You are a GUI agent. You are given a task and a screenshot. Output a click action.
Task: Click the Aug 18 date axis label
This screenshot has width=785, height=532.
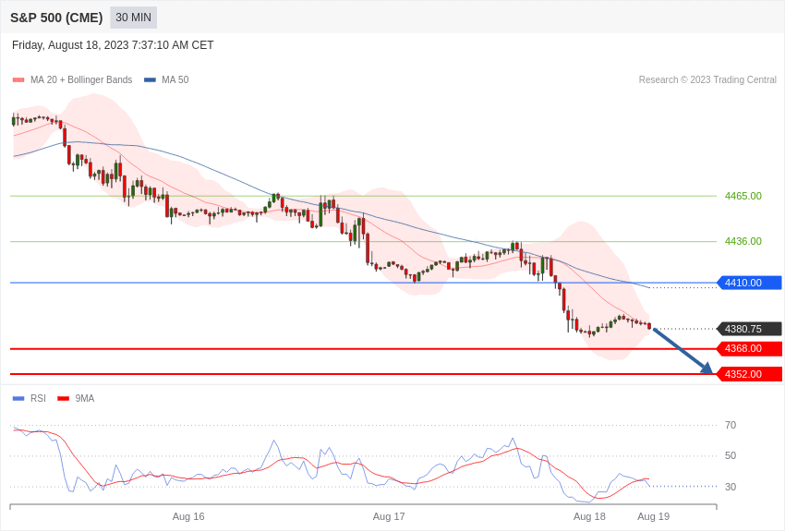pyautogui.click(x=589, y=516)
